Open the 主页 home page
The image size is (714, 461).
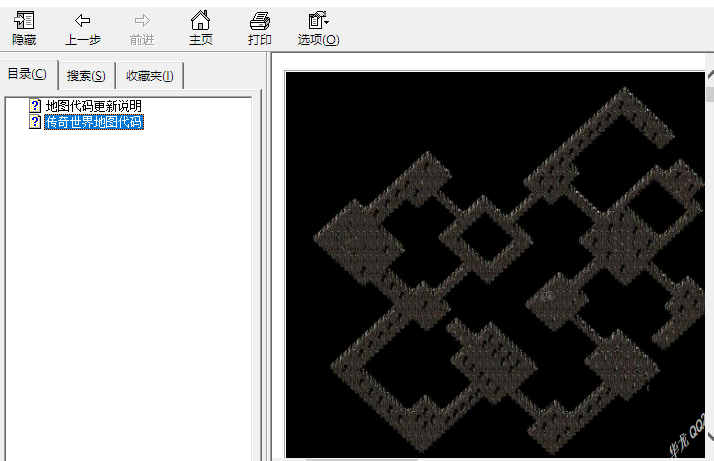[201, 28]
